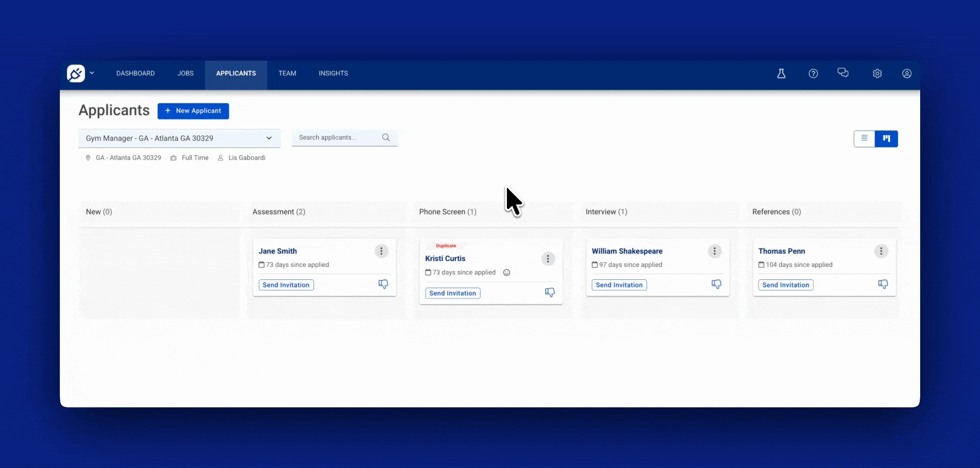Screen dimensions: 980x468
Task: Open the settings gear icon
Action: tap(877, 74)
